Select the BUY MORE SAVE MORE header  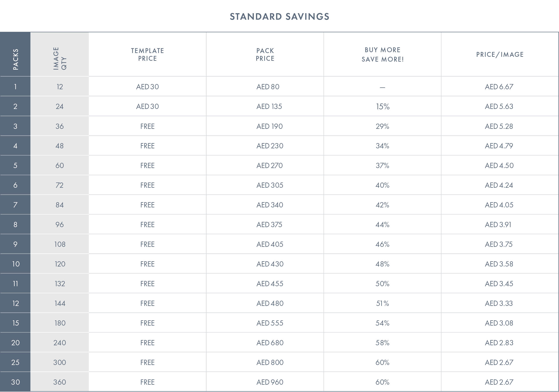tap(383, 54)
